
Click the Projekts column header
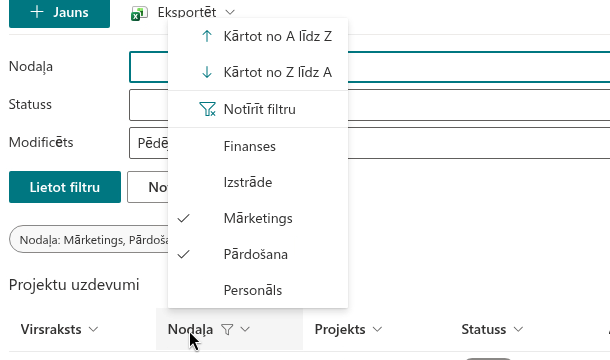click(340, 330)
